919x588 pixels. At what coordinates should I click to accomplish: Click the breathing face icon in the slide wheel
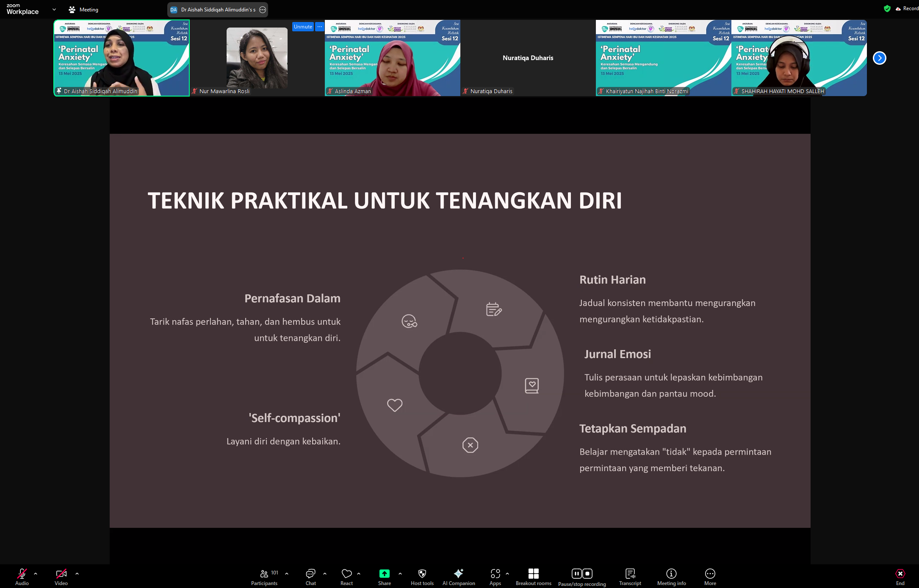pyautogui.click(x=409, y=321)
